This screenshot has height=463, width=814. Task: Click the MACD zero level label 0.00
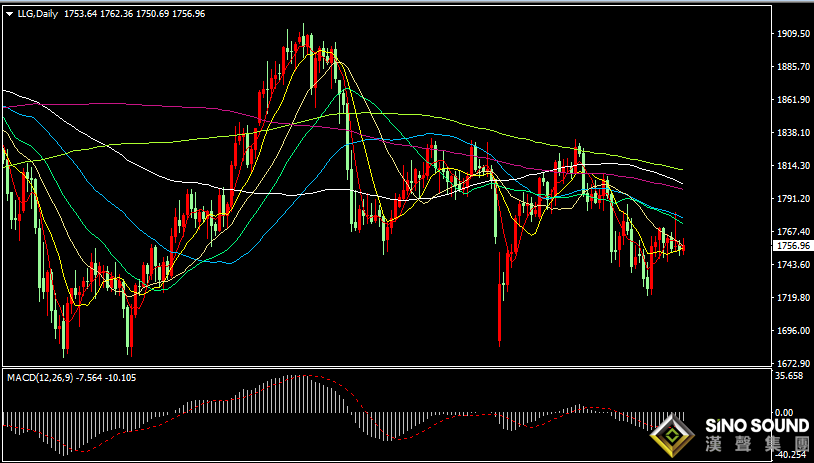pos(784,413)
